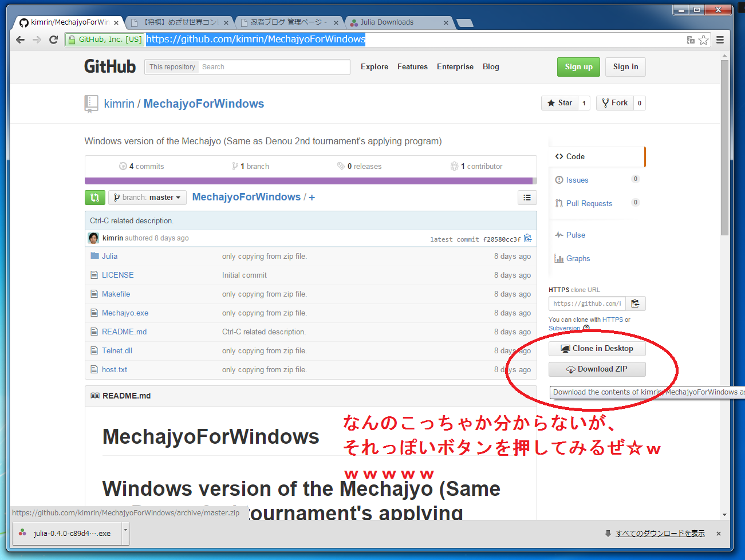Show all downloads (すべてのダウンロードを表示)
The image size is (745, 560).
[x=660, y=534]
